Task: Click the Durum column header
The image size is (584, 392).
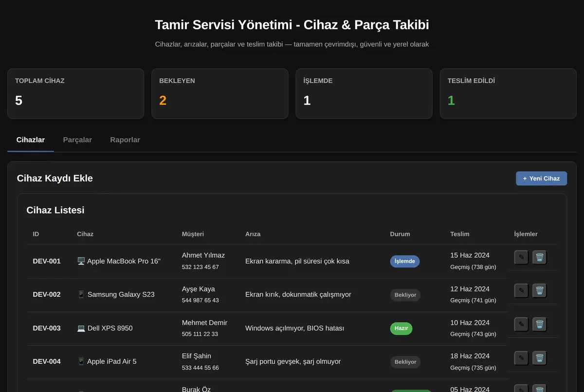Action: tap(400, 234)
